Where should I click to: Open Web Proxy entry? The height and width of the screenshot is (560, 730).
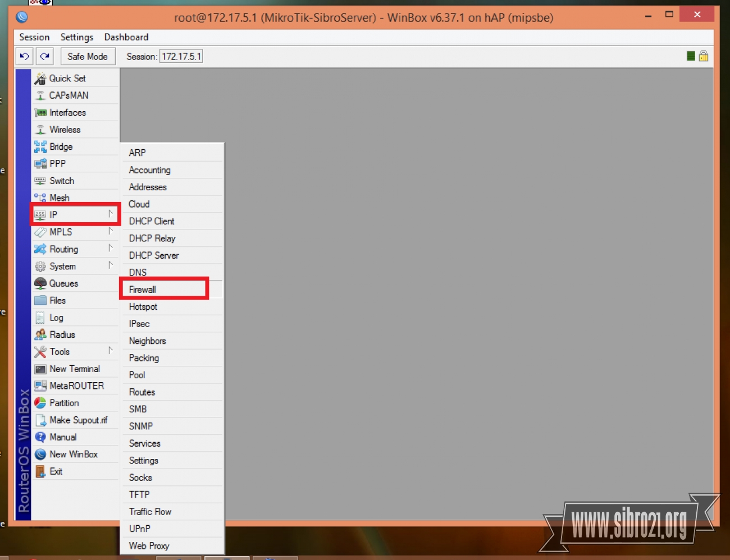click(x=172, y=546)
